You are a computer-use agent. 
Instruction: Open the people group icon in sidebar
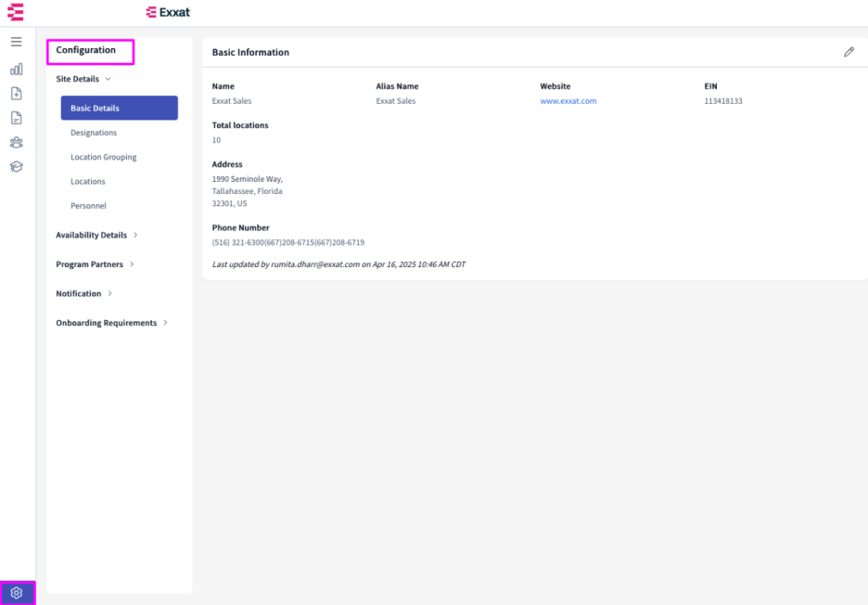(x=16, y=142)
